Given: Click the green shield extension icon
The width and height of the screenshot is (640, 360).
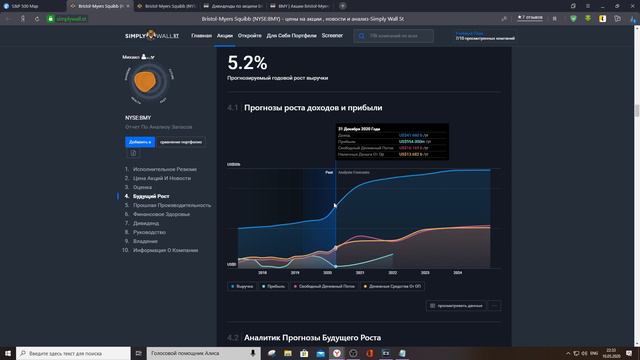Looking at the screenshot, I should coord(573,19).
